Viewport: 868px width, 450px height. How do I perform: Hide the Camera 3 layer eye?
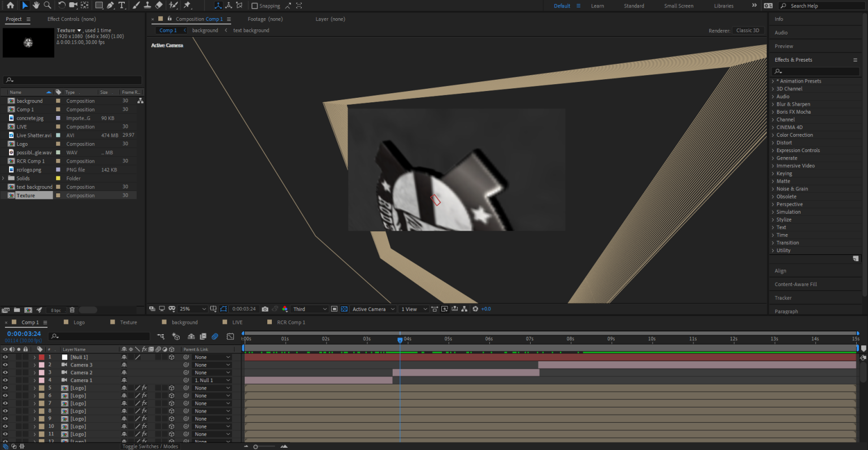click(x=5, y=365)
